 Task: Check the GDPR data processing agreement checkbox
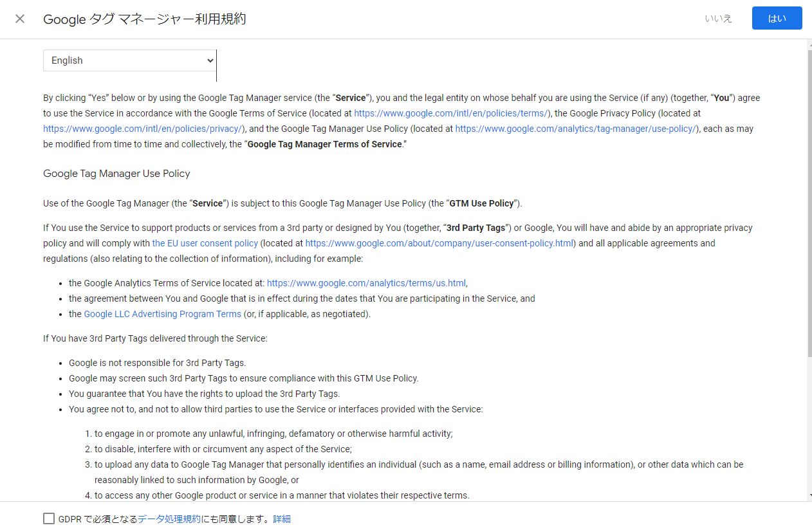(49, 518)
